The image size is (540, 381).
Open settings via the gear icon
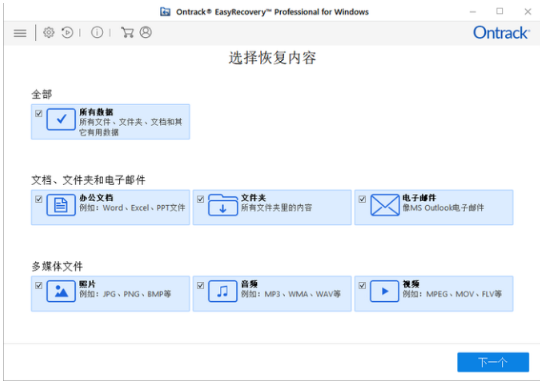click(49, 32)
